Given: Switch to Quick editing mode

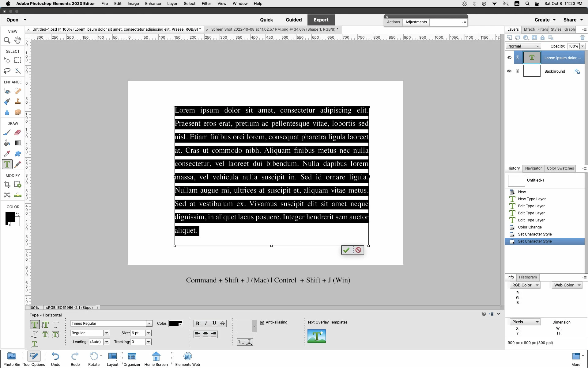Looking at the screenshot, I should pyautogui.click(x=266, y=20).
